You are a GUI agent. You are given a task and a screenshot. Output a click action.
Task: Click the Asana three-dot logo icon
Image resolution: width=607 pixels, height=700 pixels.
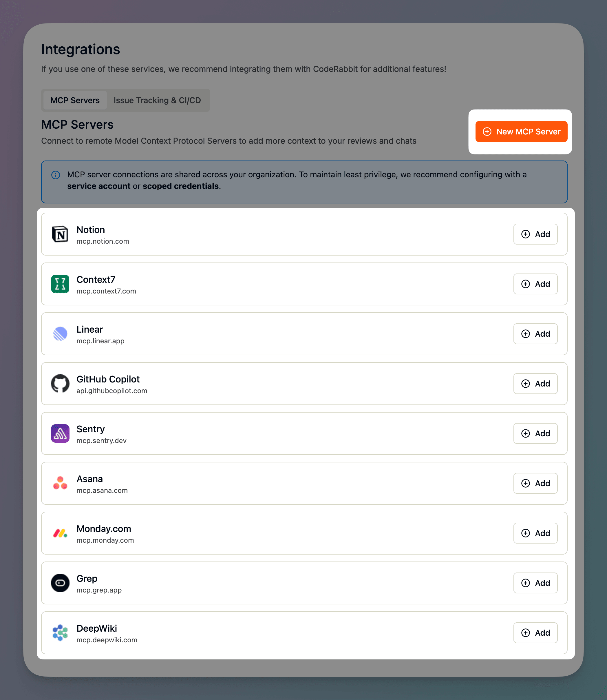pos(60,483)
